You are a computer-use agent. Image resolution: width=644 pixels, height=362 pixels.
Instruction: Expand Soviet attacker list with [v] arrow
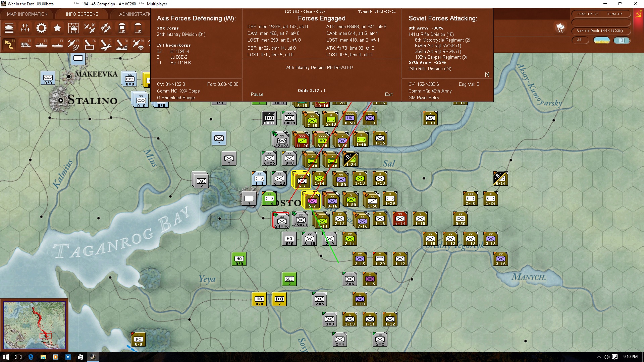[x=487, y=74]
